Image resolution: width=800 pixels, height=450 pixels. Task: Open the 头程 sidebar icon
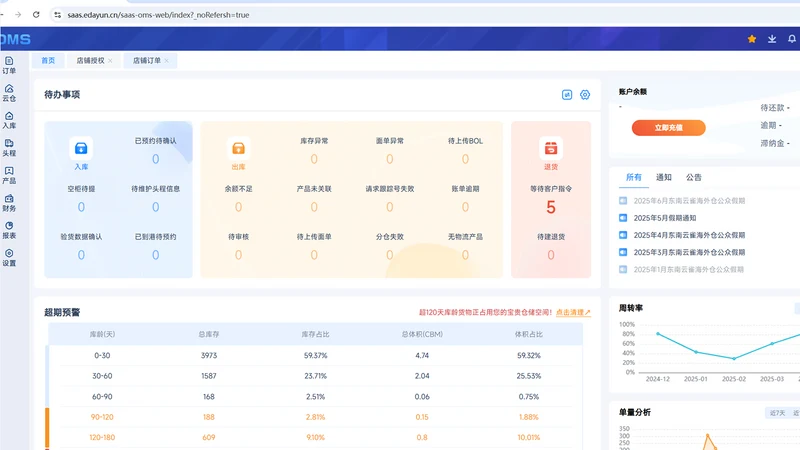(x=9, y=148)
